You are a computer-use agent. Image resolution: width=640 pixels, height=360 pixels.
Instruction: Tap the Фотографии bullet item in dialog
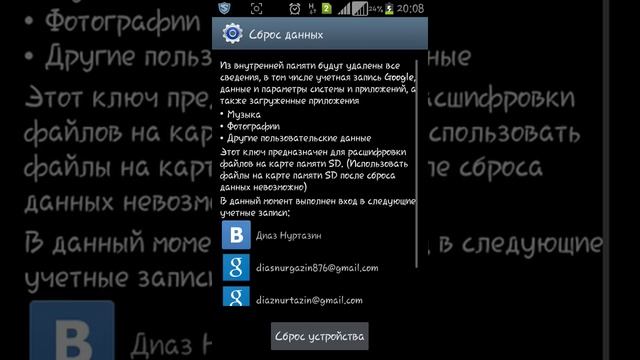point(250,127)
